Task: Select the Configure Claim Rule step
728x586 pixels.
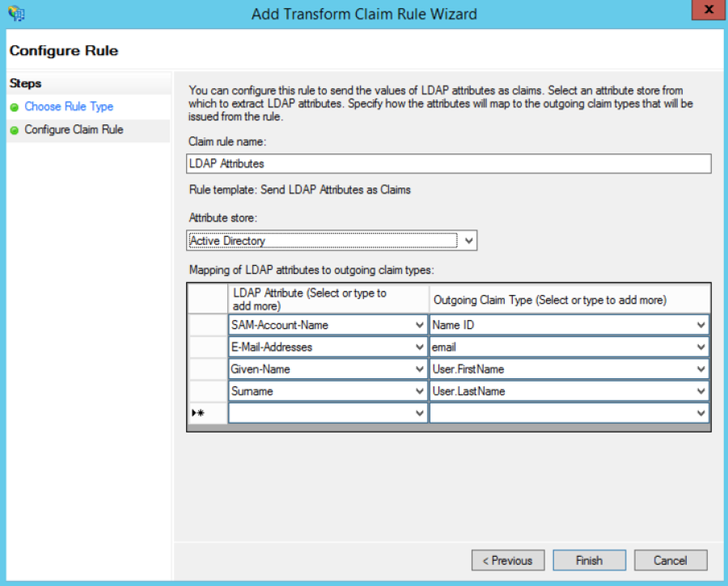Action: (x=74, y=129)
